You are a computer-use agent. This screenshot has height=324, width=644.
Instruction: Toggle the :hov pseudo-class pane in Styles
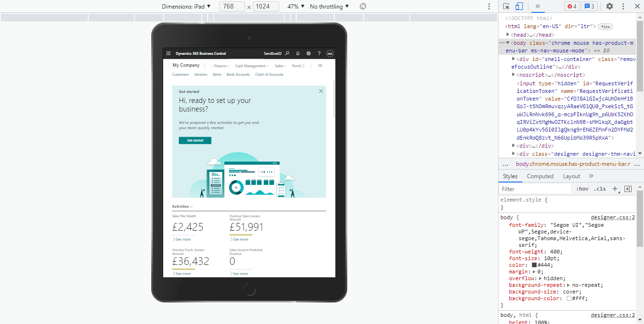click(582, 189)
